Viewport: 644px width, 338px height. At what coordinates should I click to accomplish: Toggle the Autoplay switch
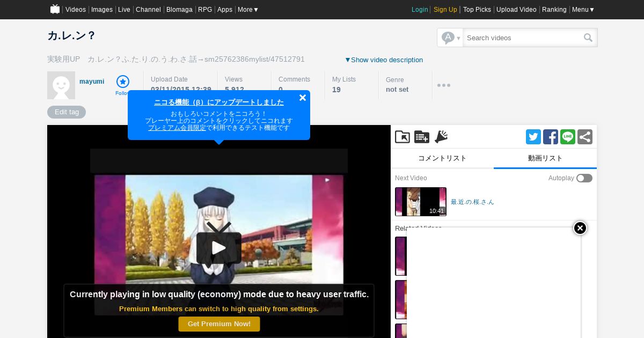(x=584, y=178)
